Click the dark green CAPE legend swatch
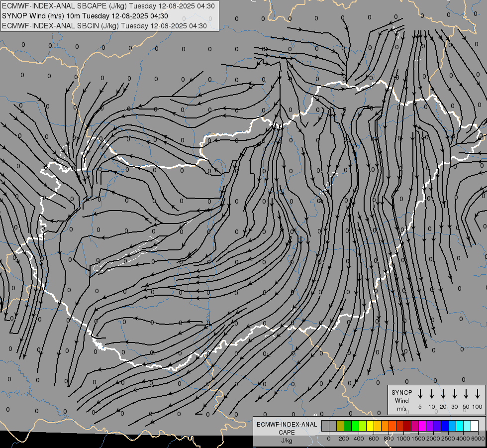The image size is (487, 448). 348,426
